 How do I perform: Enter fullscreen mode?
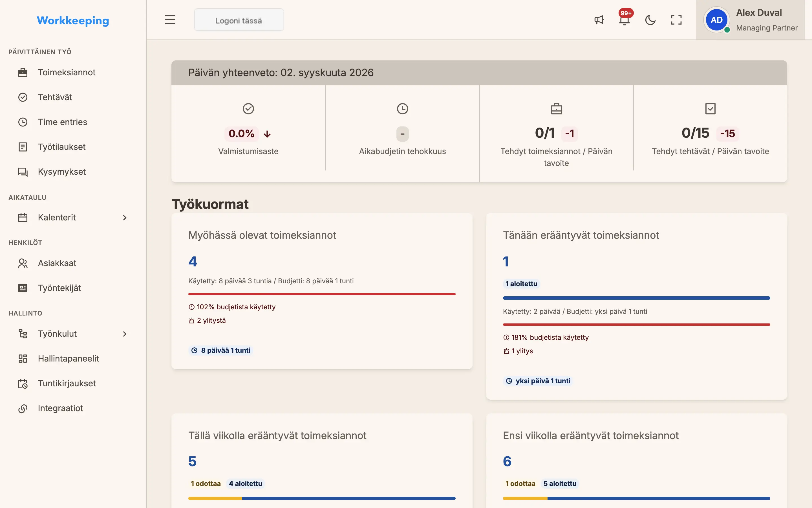coord(676,20)
